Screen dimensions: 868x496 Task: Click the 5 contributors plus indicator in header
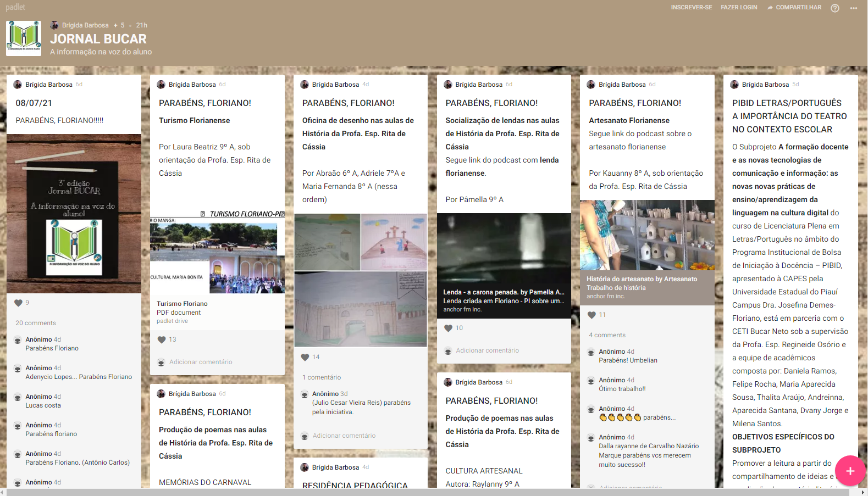(x=119, y=25)
